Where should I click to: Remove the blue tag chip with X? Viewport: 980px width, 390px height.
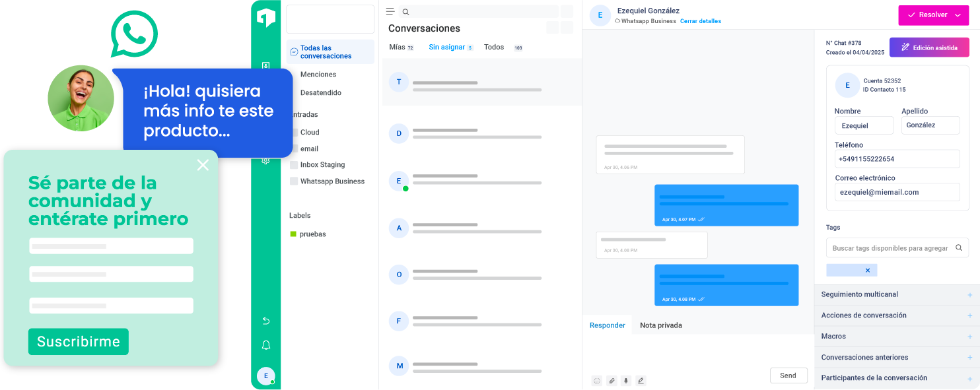pyautogui.click(x=868, y=271)
